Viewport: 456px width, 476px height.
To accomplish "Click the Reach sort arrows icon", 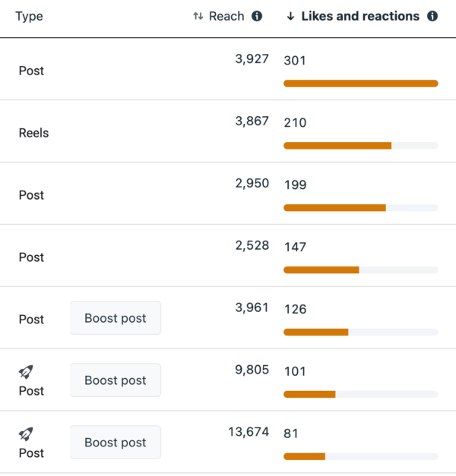I will (198, 17).
